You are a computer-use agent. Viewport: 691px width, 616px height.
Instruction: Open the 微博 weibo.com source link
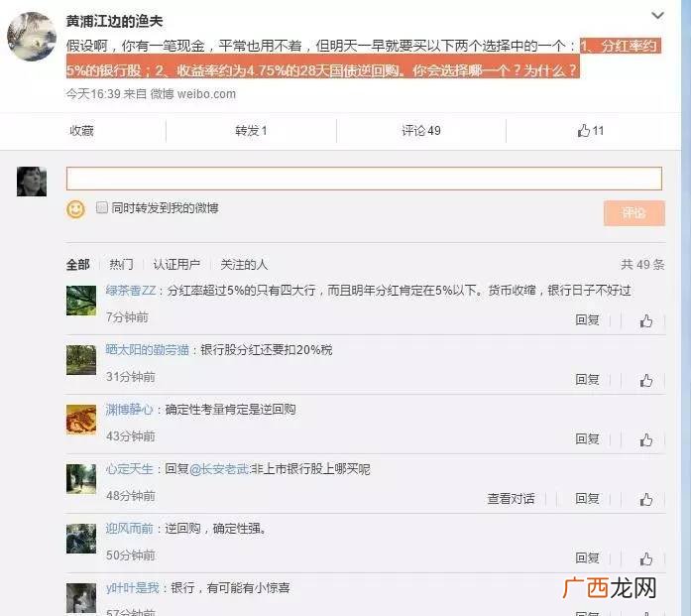point(193,94)
